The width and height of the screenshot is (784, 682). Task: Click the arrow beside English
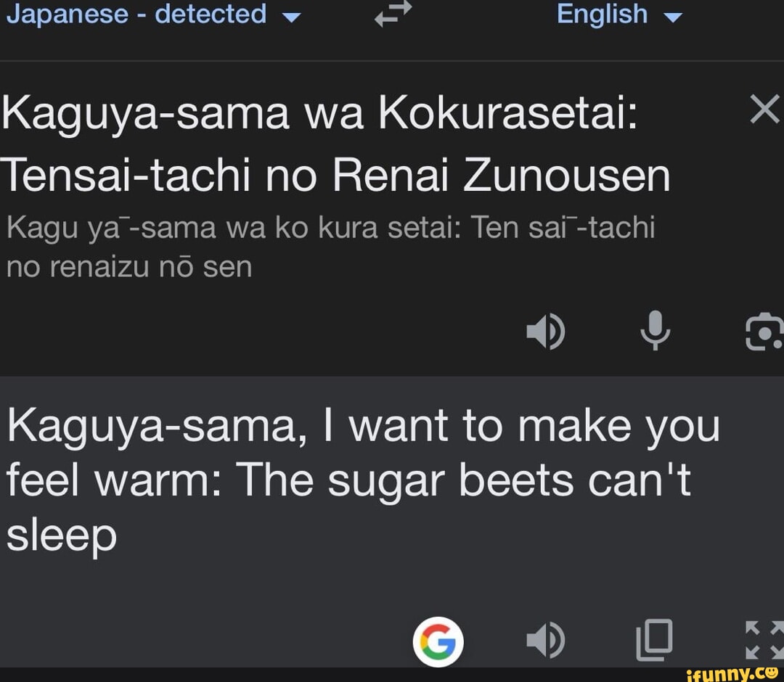[672, 17]
